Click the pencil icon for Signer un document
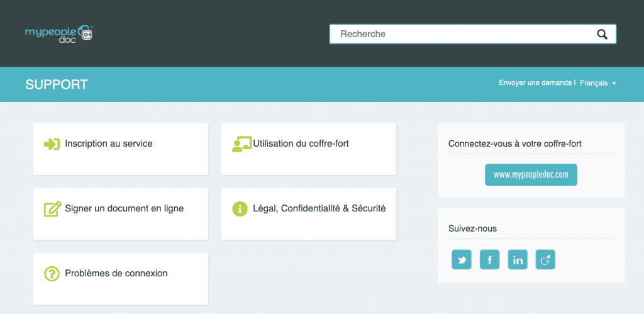 coord(52,209)
